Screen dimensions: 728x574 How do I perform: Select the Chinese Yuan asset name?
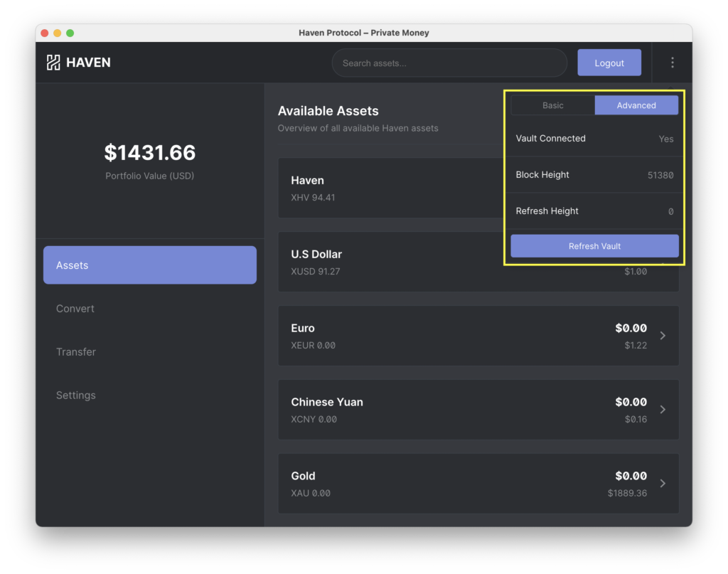(327, 402)
